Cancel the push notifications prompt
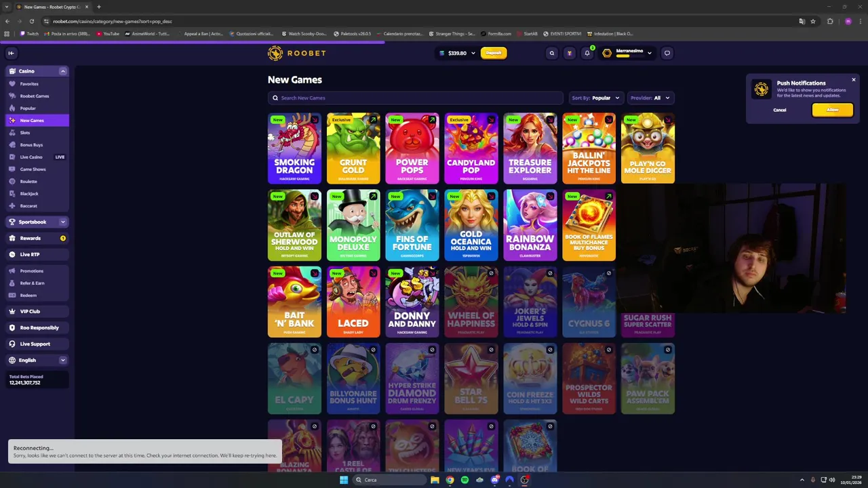This screenshot has width=868, height=488. point(780,110)
